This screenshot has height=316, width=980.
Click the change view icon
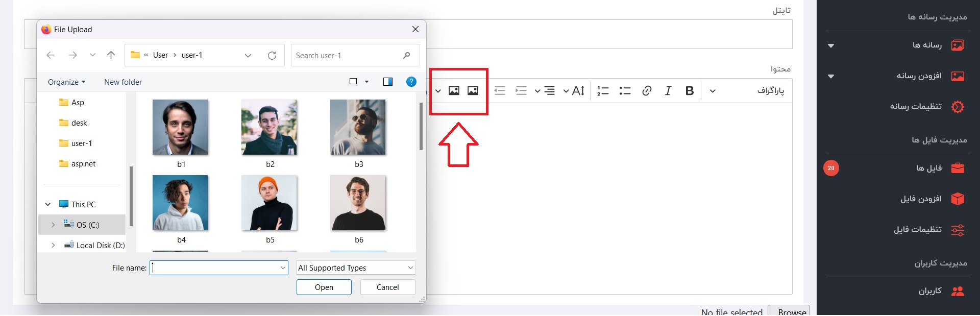[353, 82]
